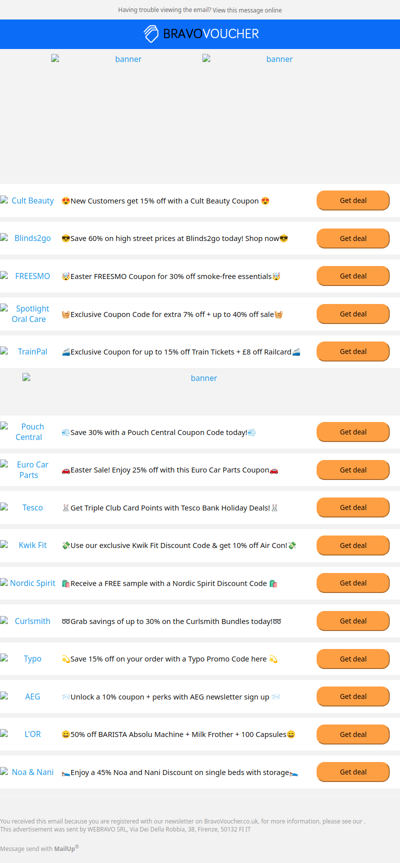
Task: Get deal for L'OR BARISTA machine
Action: 353,734
